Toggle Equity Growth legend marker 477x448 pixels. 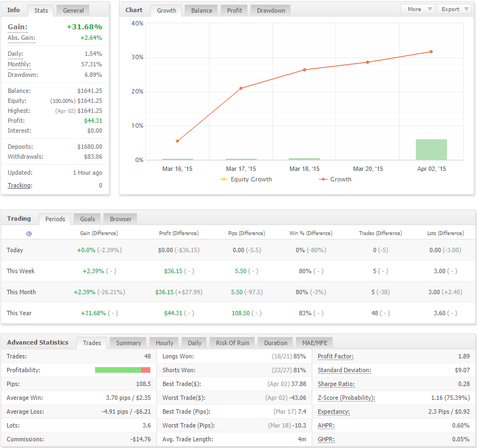224,179
